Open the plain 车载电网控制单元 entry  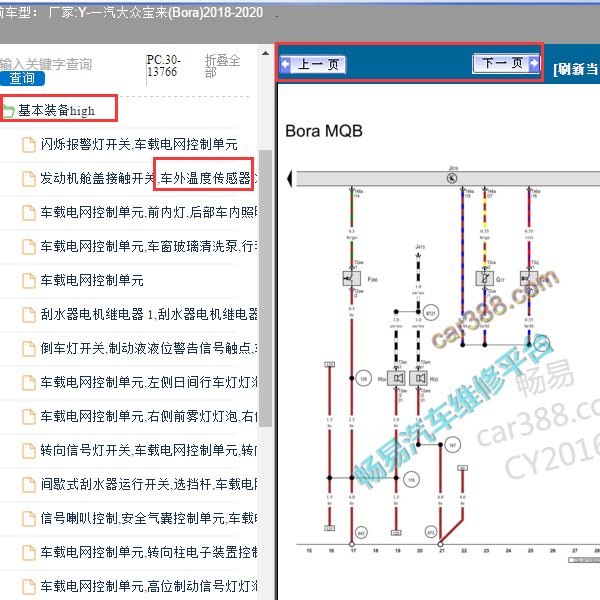click(x=92, y=280)
